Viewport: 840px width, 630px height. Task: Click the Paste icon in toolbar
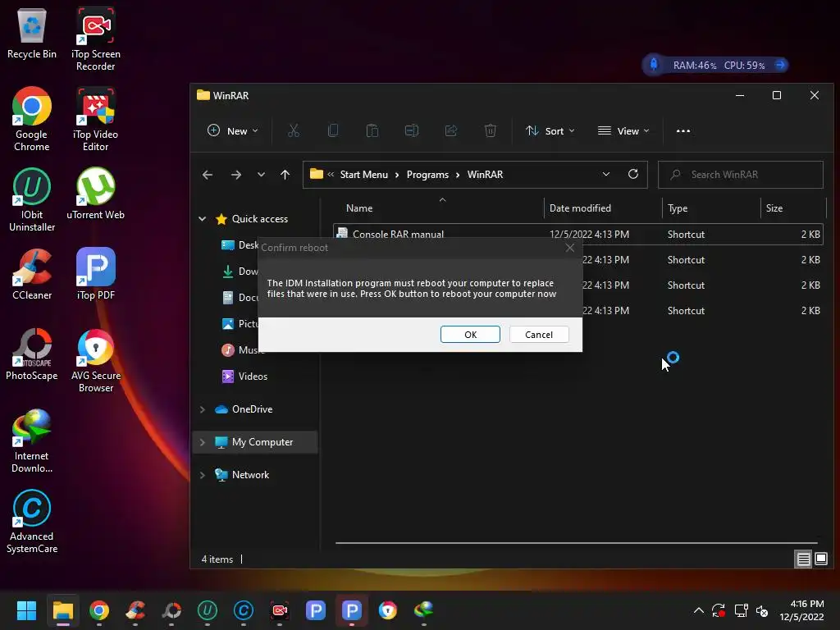tap(372, 130)
